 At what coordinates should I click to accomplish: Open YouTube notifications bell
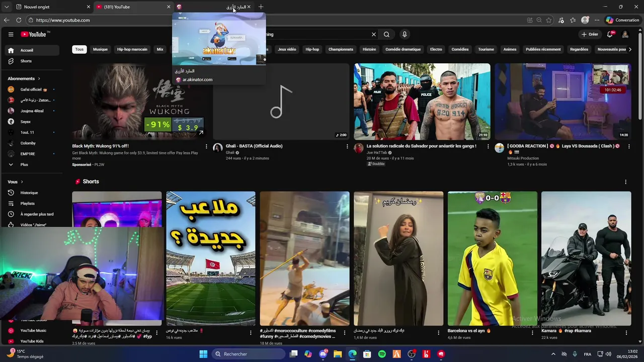pos(610,34)
